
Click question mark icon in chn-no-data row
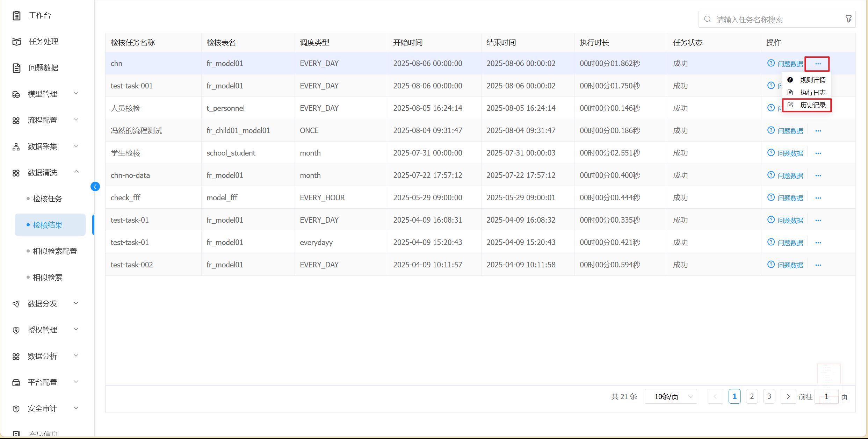coord(771,175)
